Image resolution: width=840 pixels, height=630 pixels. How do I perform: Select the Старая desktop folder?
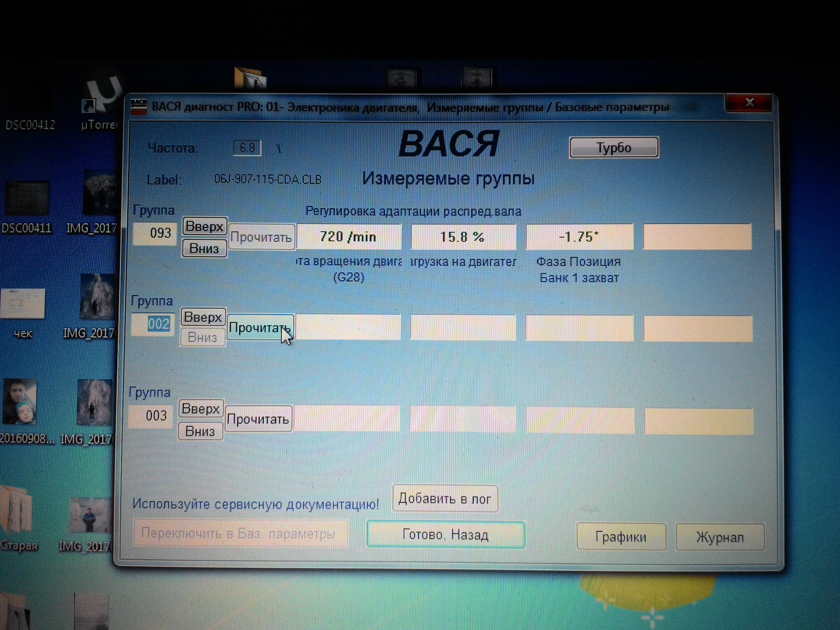[x=17, y=518]
